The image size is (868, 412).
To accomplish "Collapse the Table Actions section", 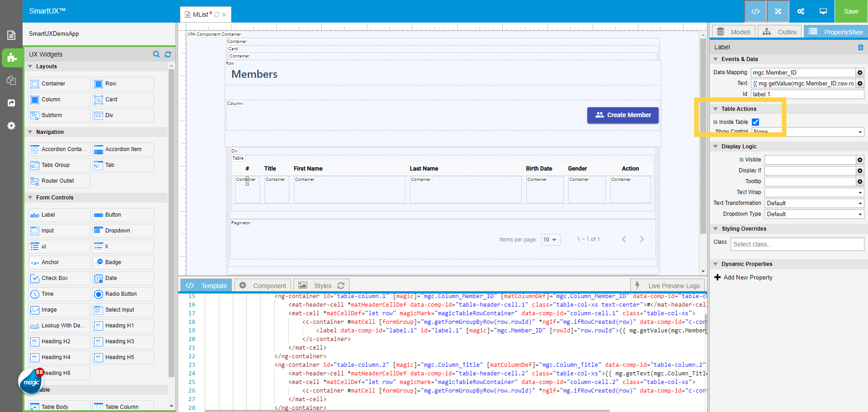I will [x=716, y=109].
